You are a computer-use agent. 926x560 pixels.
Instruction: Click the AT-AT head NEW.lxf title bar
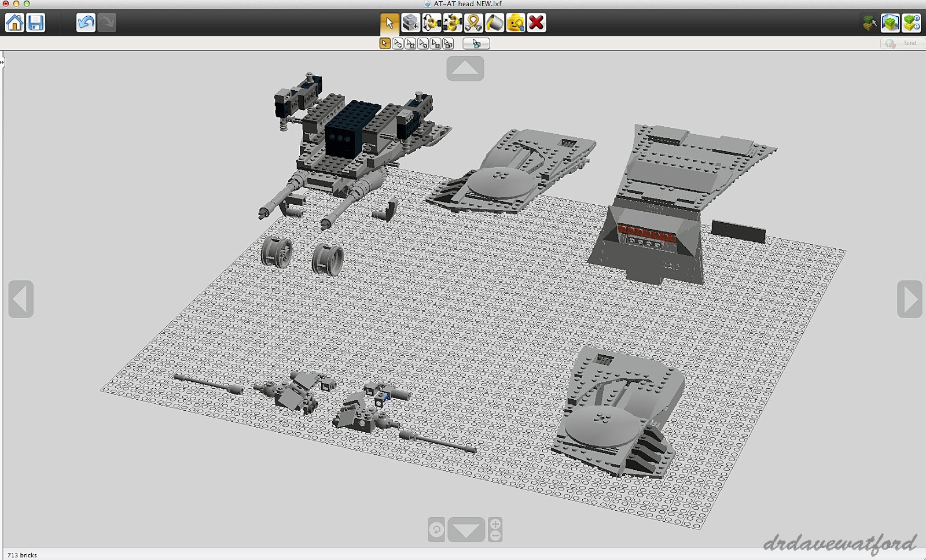click(462, 3)
